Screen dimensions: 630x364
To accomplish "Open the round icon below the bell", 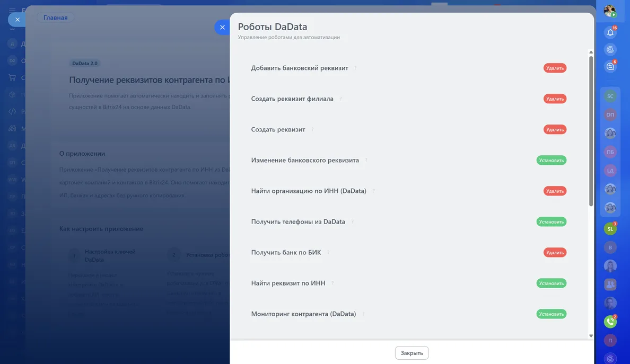I will (610, 49).
